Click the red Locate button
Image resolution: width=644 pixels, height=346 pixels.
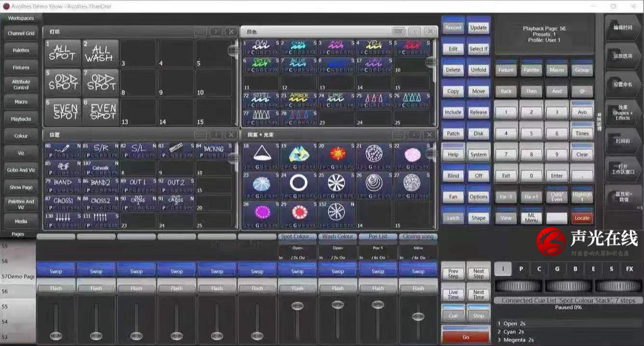582,217
